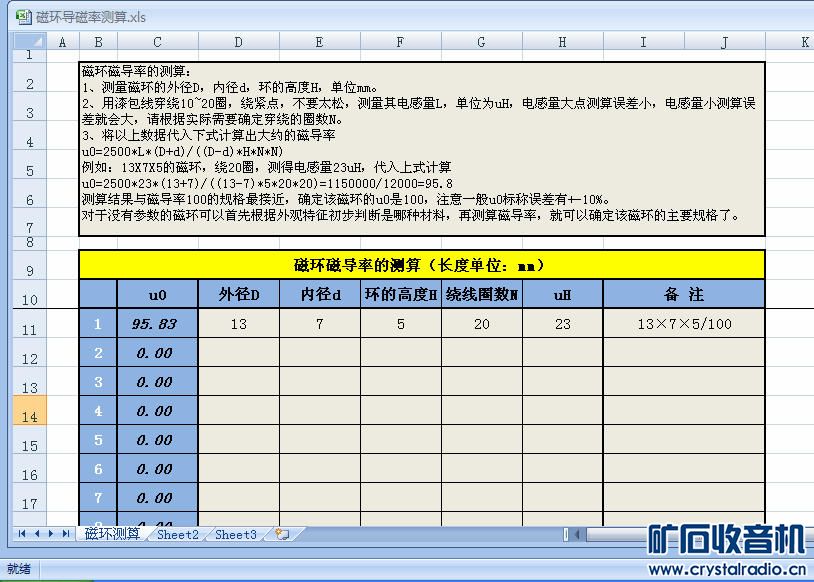Click empty uH input cell in row 13
Viewport: 814px width, 582px height.
click(563, 382)
